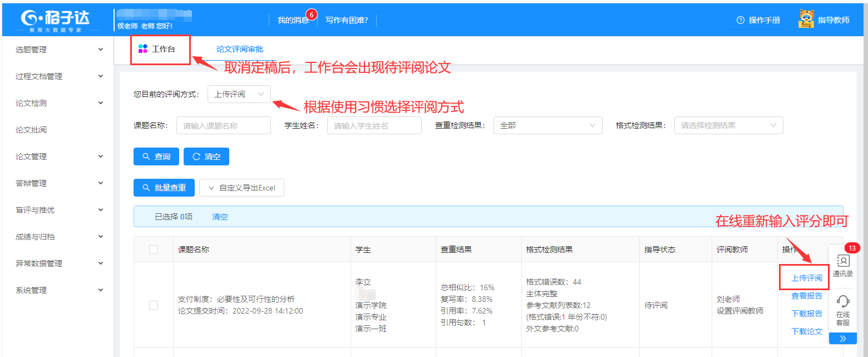
Task: Click the 查询 search button
Action: coord(156,157)
